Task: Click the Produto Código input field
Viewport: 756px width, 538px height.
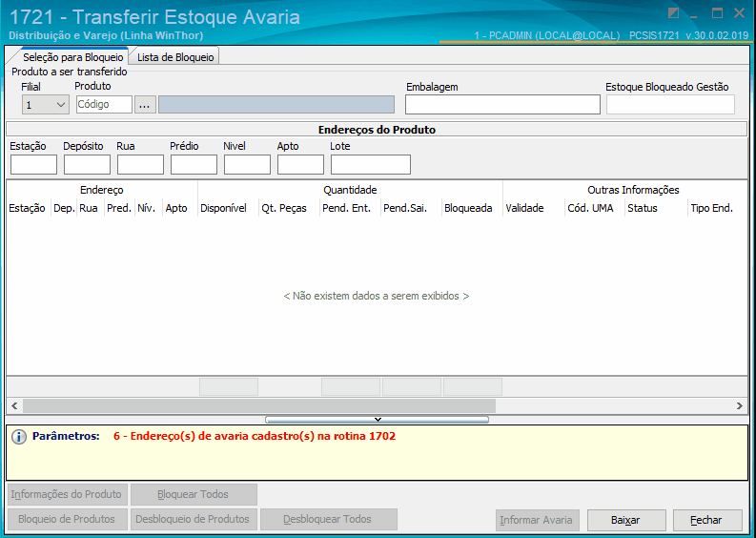Action: pyautogui.click(x=104, y=104)
